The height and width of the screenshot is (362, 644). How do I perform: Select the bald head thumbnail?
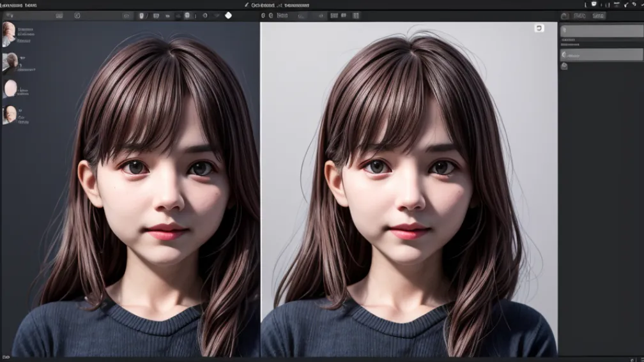point(10,89)
